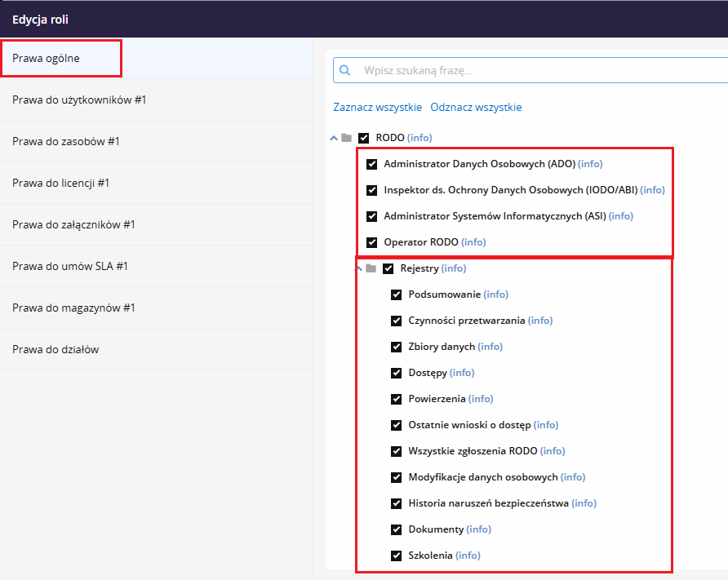
Task: Click Zaznacz wszystkie link
Action: click(x=377, y=107)
